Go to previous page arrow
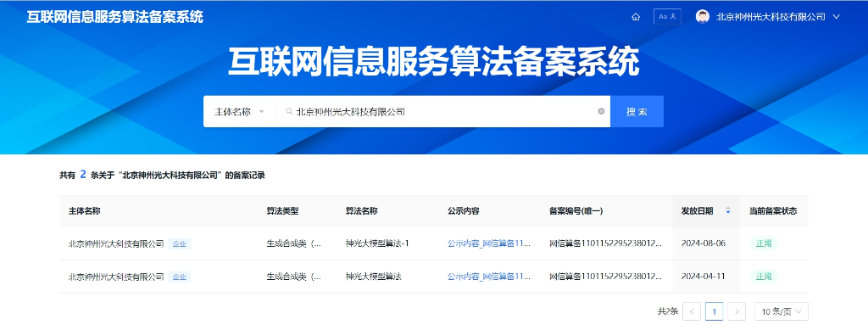868x330 pixels. [x=692, y=311]
